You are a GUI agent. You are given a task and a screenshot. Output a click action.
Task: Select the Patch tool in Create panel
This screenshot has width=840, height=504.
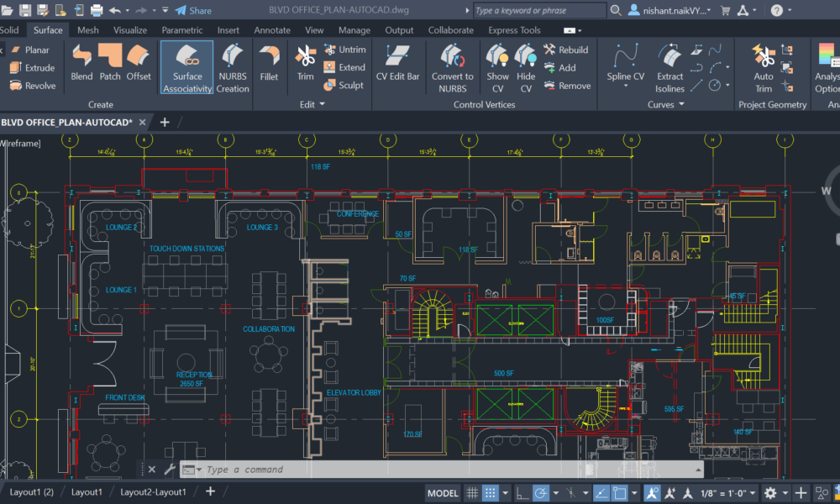pos(110,66)
